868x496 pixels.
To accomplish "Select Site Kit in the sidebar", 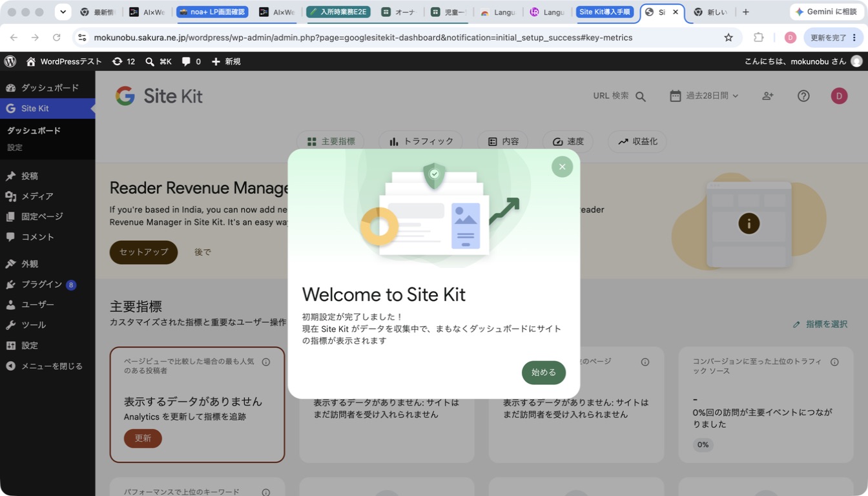I will tap(47, 108).
